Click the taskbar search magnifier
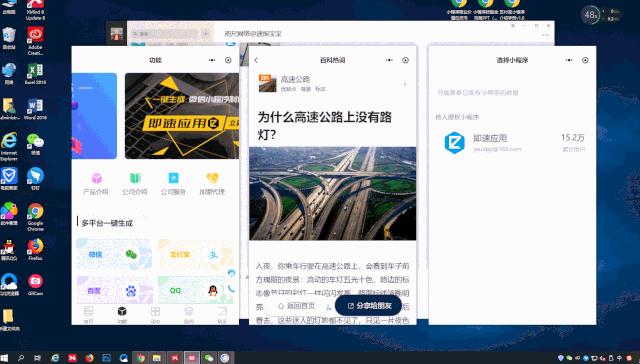 pyautogui.click(x=21, y=358)
